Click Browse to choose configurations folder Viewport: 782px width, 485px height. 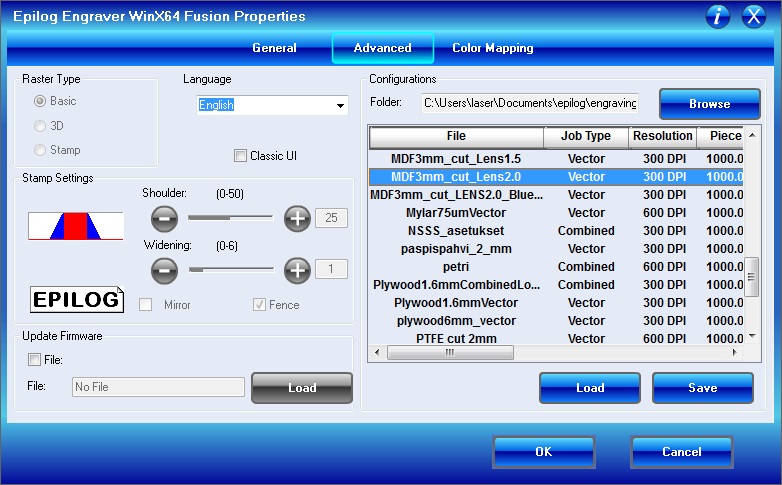coord(710,104)
